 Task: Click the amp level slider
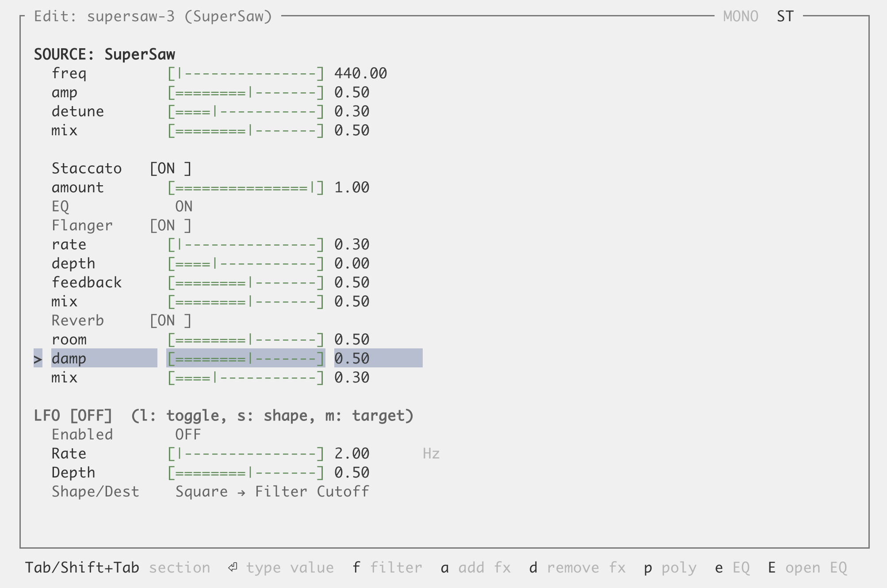point(245,92)
